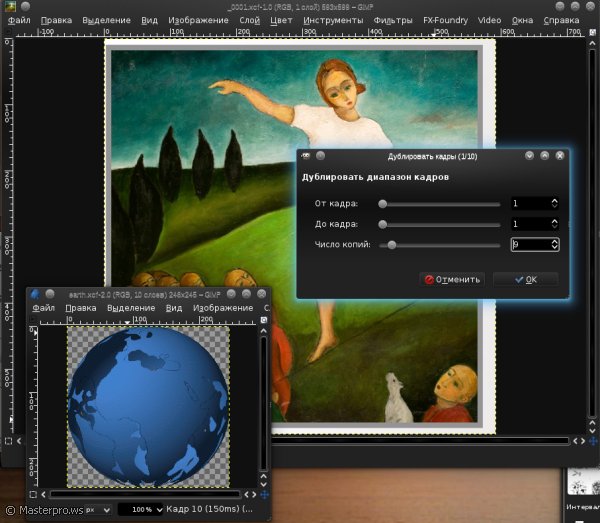Screen dimensions: 600x523
Task: Adjust the От кадра slider handle
Action: point(382,204)
